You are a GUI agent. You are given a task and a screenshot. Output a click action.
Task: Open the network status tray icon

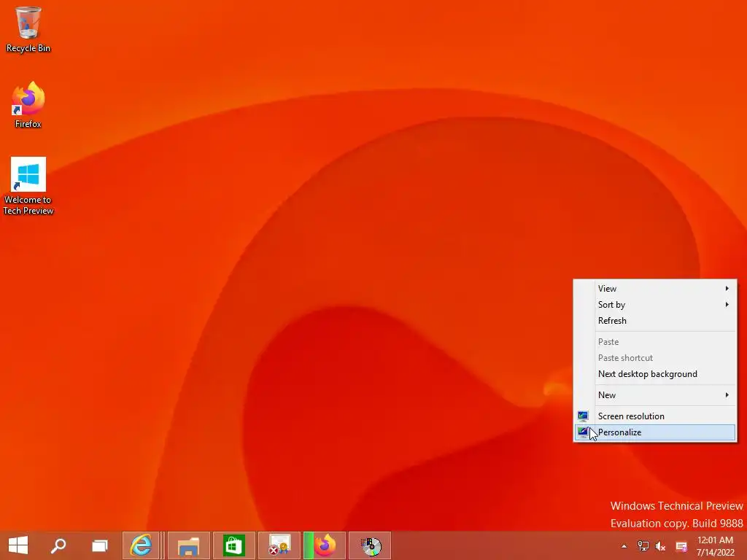click(643, 546)
